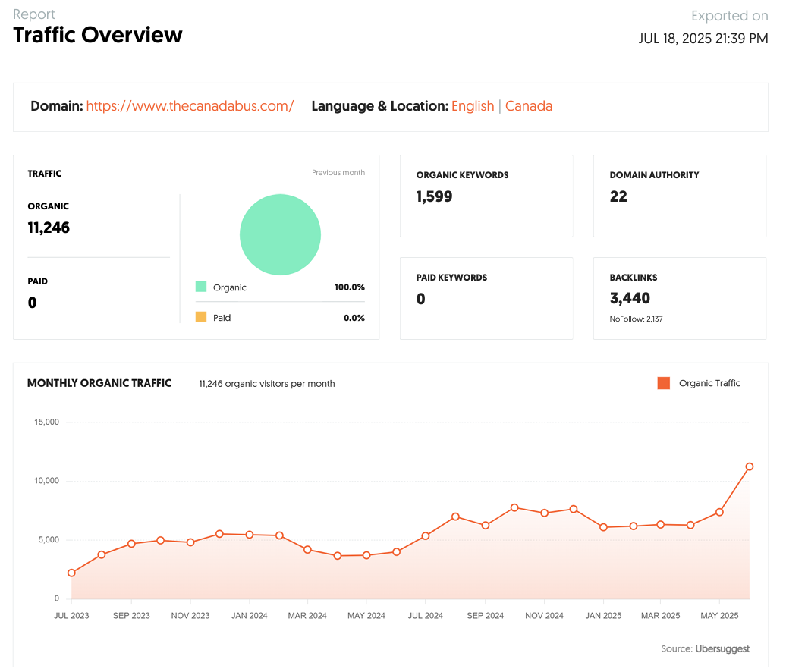Click the English language link
Viewport: 786px width, 672px height.
click(472, 106)
